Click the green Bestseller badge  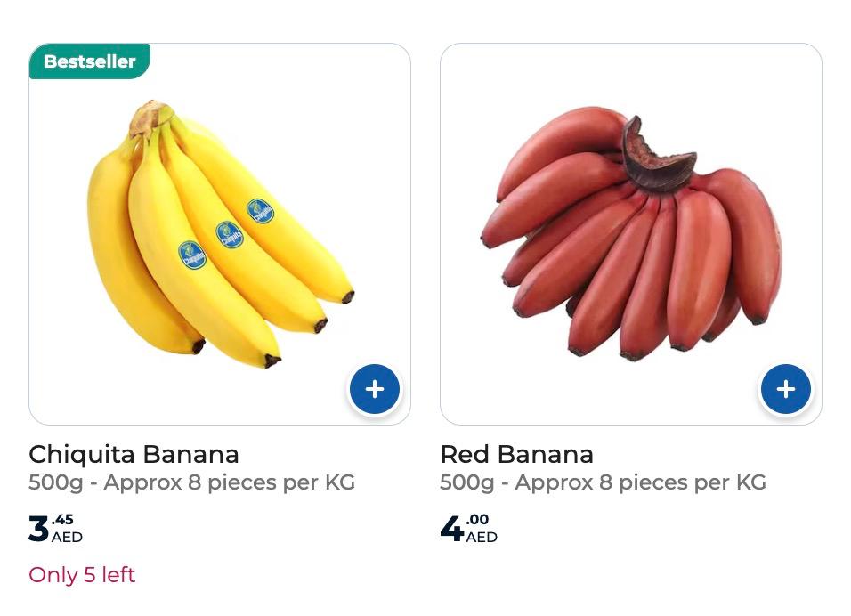(90, 61)
